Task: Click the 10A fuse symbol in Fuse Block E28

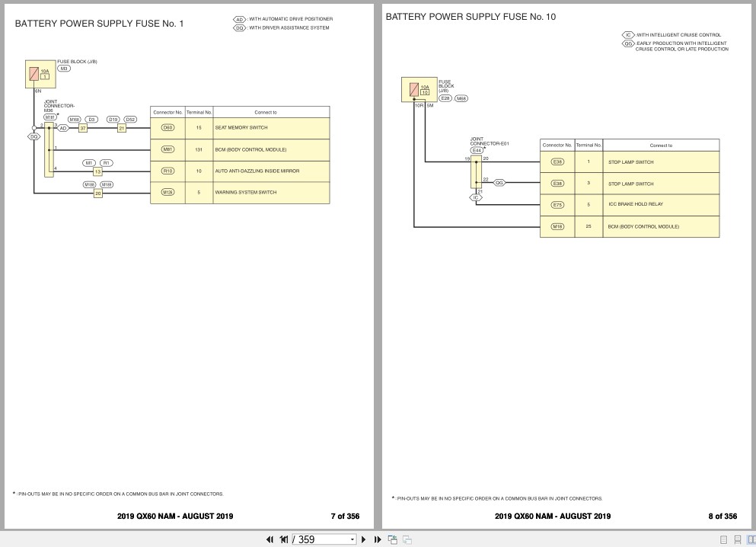Action: click(x=413, y=90)
